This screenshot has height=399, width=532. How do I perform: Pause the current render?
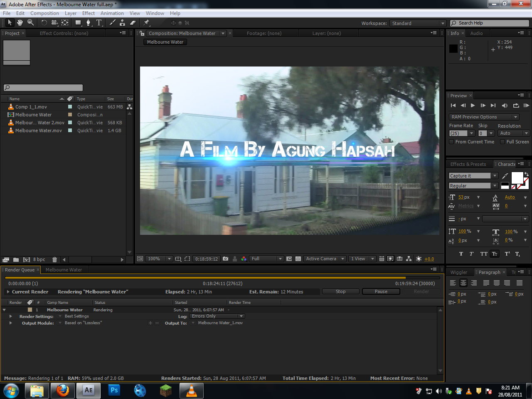[381, 292]
